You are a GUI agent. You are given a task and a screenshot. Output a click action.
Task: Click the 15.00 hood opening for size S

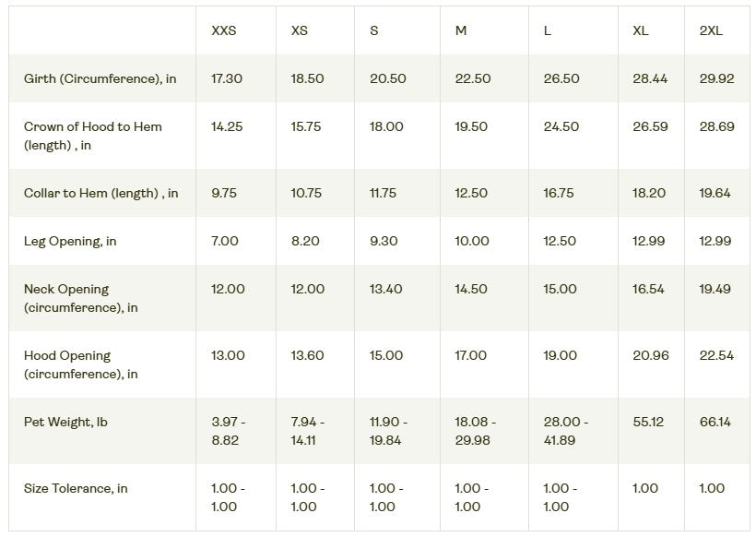click(387, 355)
